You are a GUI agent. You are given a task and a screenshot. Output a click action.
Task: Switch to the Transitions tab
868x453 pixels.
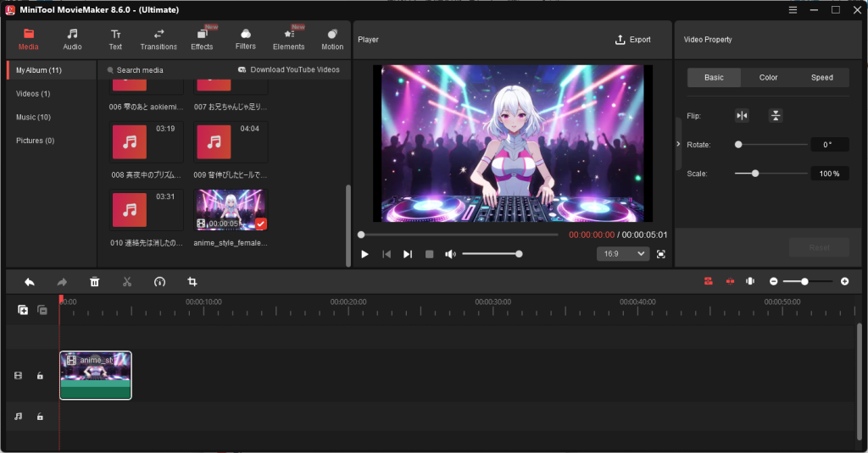pos(159,39)
